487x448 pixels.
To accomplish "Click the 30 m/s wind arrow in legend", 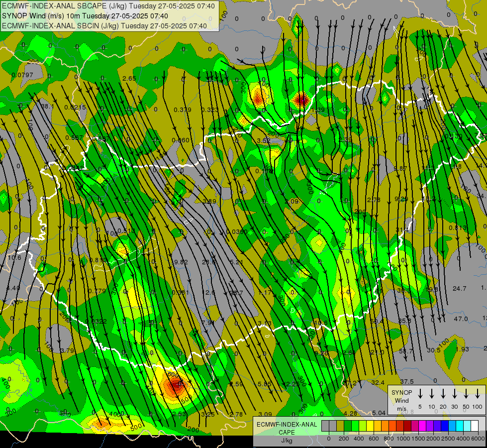I will pos(455,394).
